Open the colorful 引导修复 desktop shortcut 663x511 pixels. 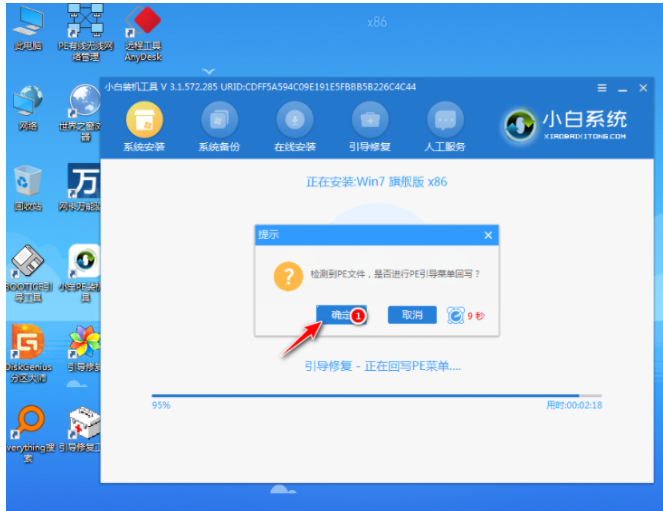pos(84,349)
